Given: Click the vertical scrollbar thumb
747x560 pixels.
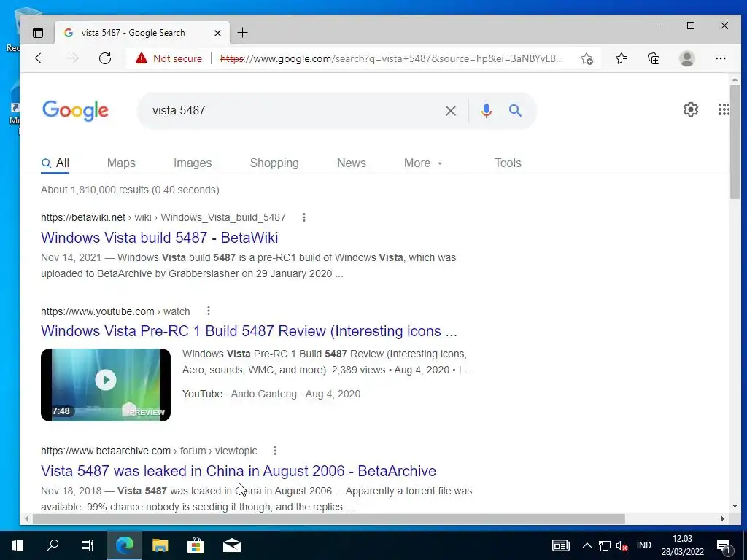Looking at the screenshot, I should click(x=735, y=142).
